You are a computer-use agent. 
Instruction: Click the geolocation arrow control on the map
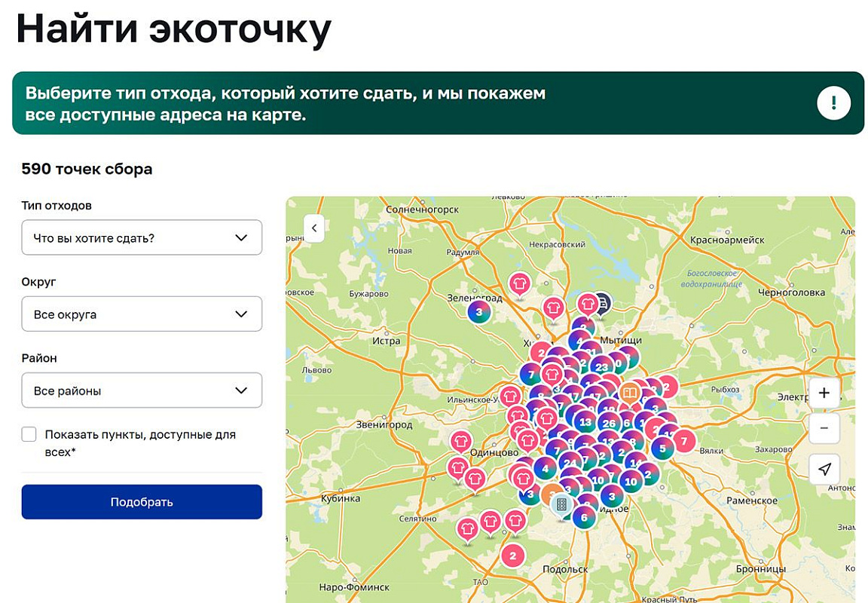pos(824,469)
